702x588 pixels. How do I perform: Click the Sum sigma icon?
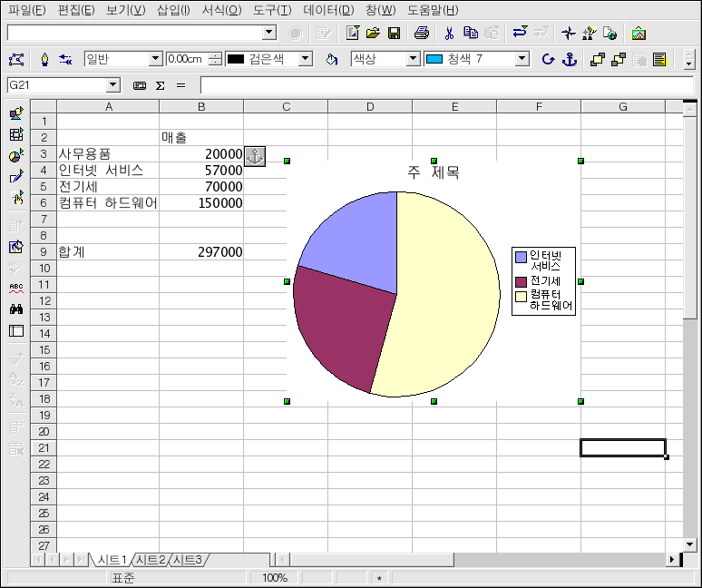click(161, 85)
